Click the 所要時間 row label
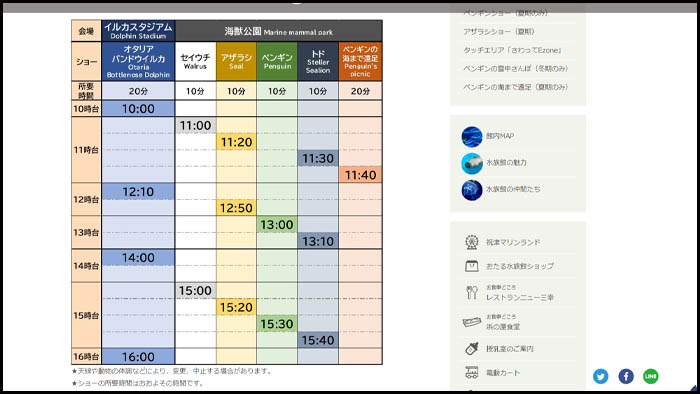Image resolution: width=700 pixels, height=394 pixels. pos(86,91)
